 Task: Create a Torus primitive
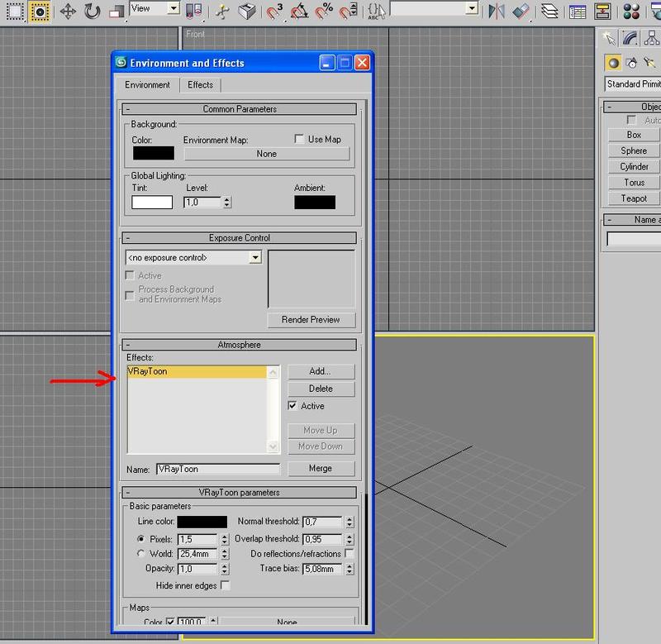click(x=634, y=183)
